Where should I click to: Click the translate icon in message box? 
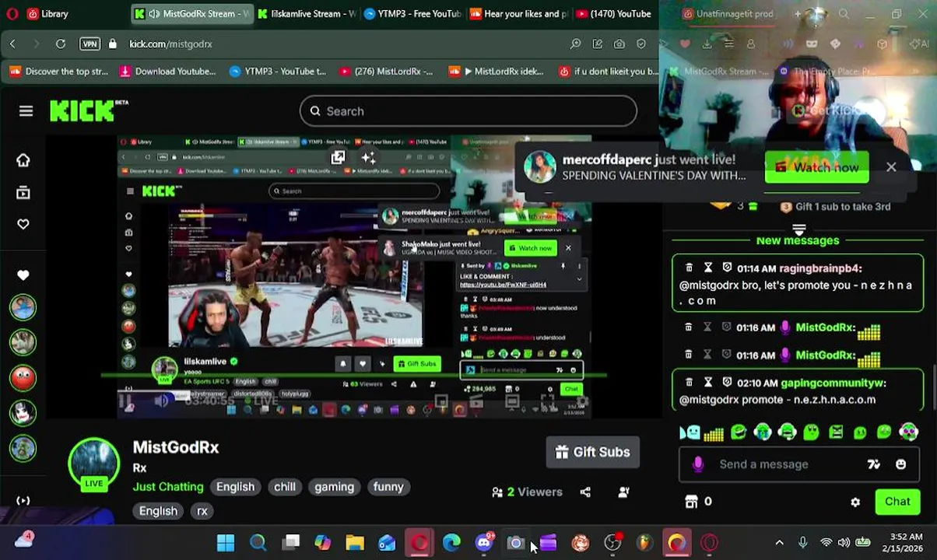coord(873,464)
